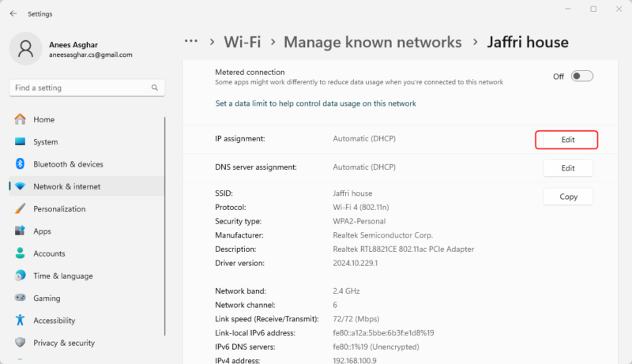The width and height of the screenshot is (632, 364).
Task: Open Personalization via paintbrush icon
Action: [21, 209]
